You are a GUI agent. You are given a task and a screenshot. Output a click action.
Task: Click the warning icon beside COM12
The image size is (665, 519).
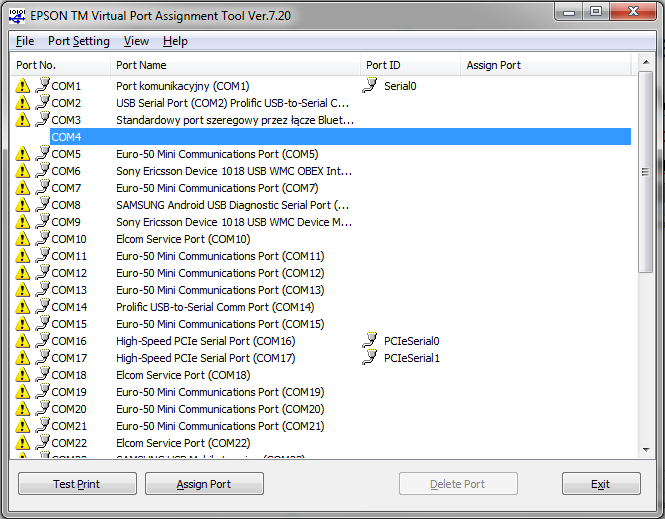point(22,273)
